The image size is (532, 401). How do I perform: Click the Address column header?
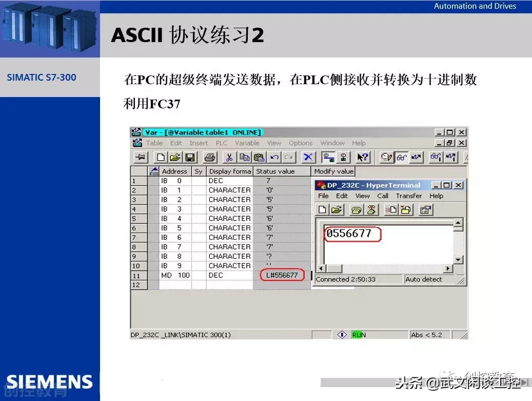click(175, 171)
